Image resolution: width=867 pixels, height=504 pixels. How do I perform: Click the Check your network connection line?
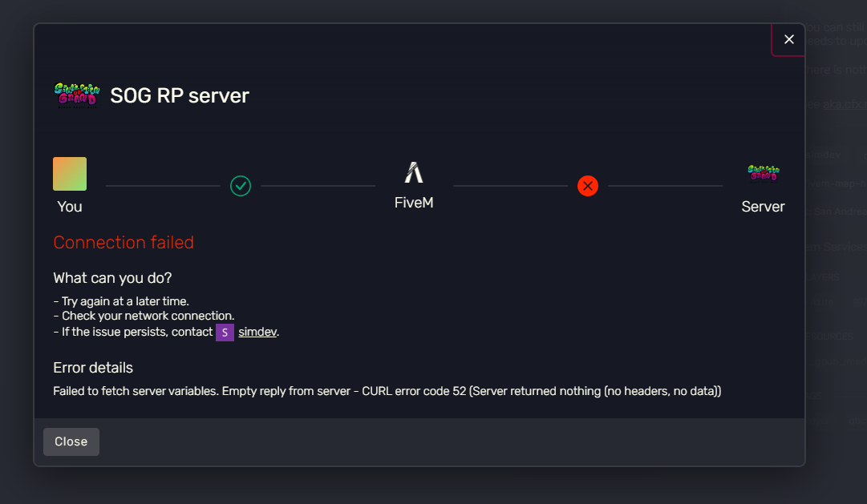tap(144, 316)
